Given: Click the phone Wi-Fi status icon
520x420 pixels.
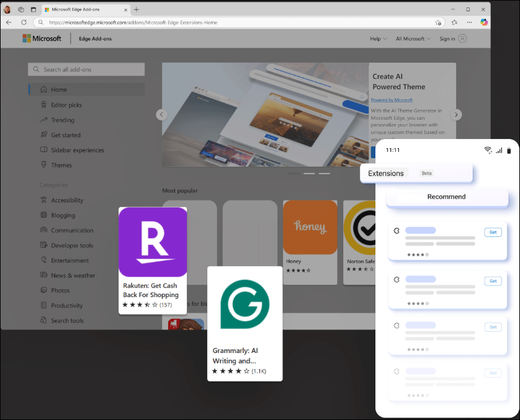Looking at the screenshot, I should point(488,150).
